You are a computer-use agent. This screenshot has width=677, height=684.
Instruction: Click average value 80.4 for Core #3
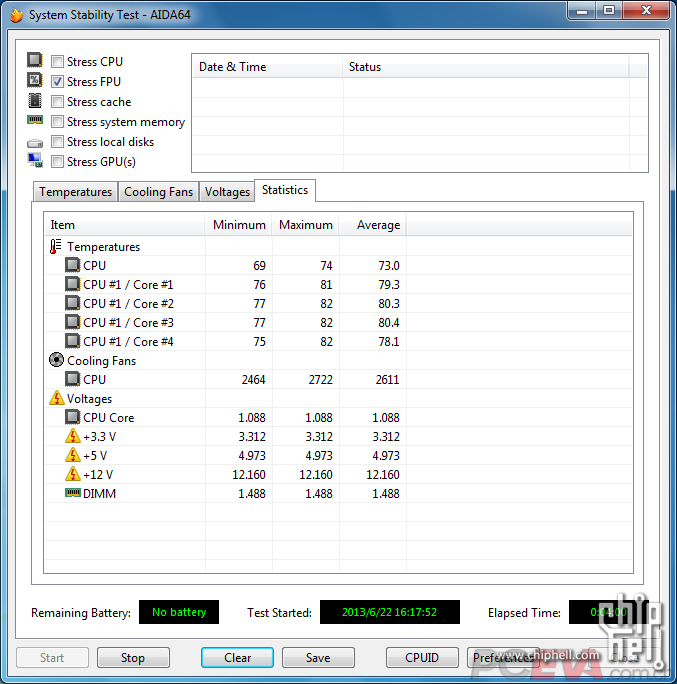point(389,323)
